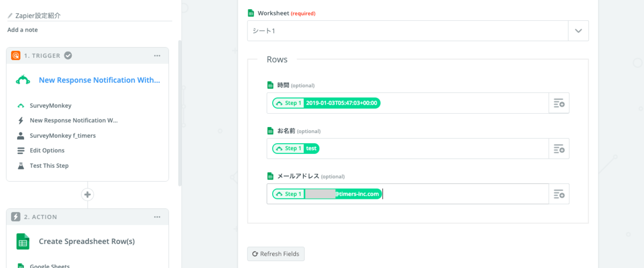Insert a field for お名前 row

pyautogui.click(x=559, y=148)
